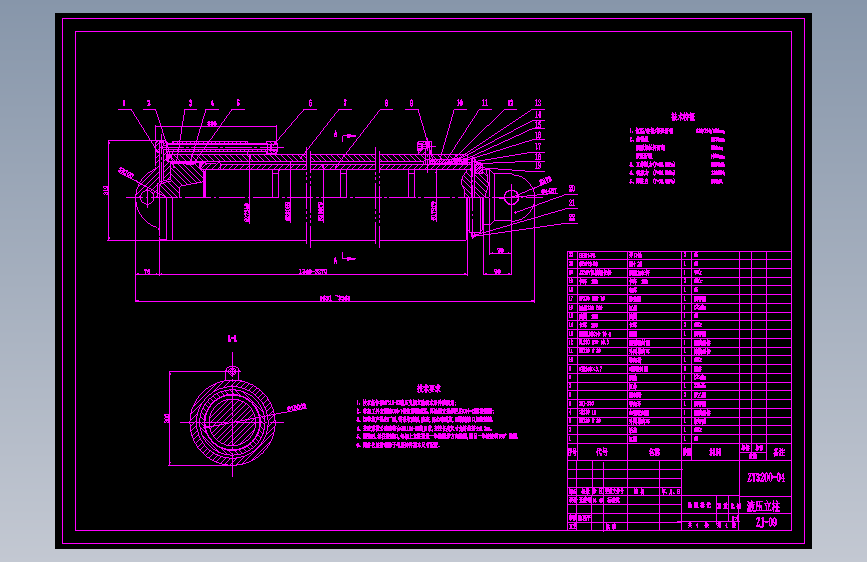
Task: Select part callout number 19
Action: pos(538,165)
